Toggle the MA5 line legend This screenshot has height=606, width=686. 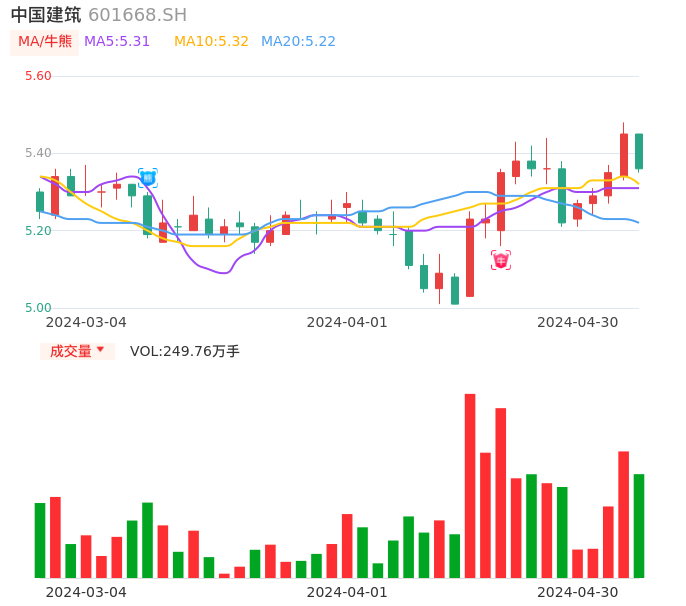click(117, 42)
